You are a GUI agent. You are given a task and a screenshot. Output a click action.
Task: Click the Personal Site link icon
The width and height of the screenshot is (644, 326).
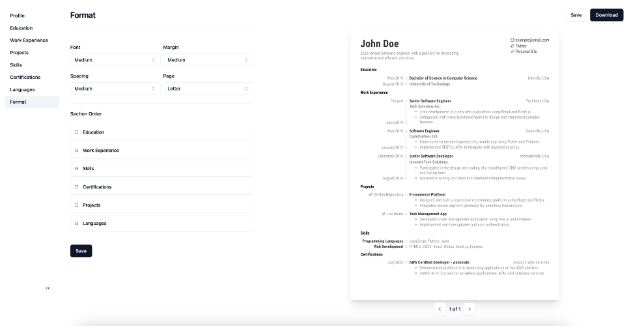pos(512,52)
